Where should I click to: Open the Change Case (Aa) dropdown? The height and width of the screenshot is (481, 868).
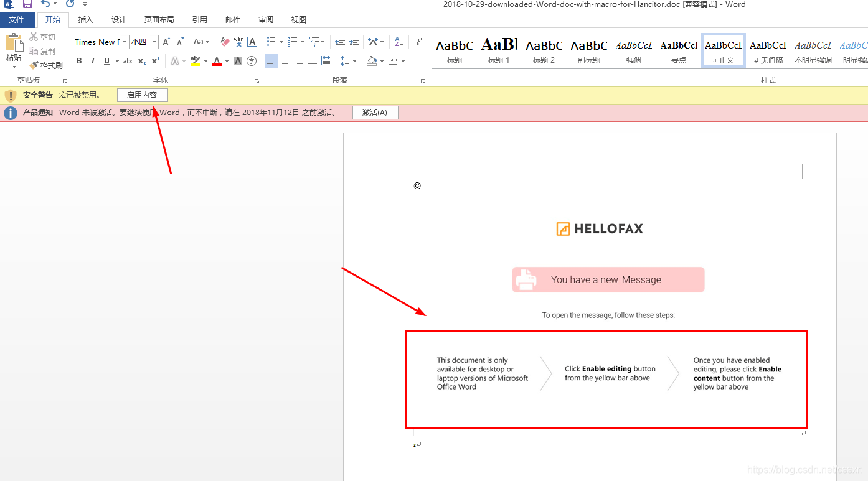(x=201, y=42)
